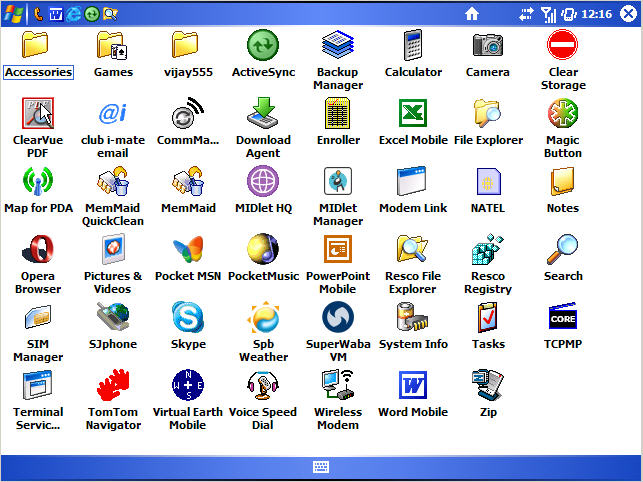Image resolution: width=643 pixels, height=482 pixels.
Task: Launch Resco Registry
Action: [x=488, y=264]
